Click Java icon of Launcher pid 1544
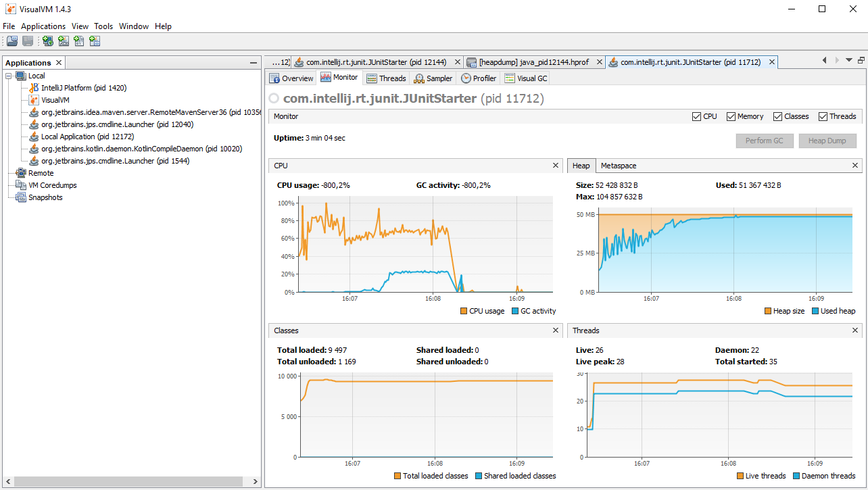This screenshot has height=490, width=868. click(34, 161)
